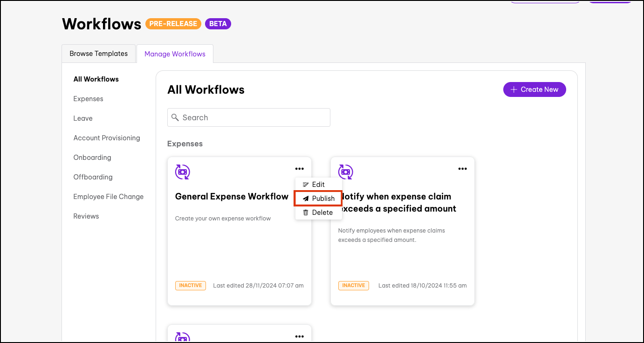Open the Manage Workflows tab
This screenshot has height=343, width=644.
(x=175, y=54)
